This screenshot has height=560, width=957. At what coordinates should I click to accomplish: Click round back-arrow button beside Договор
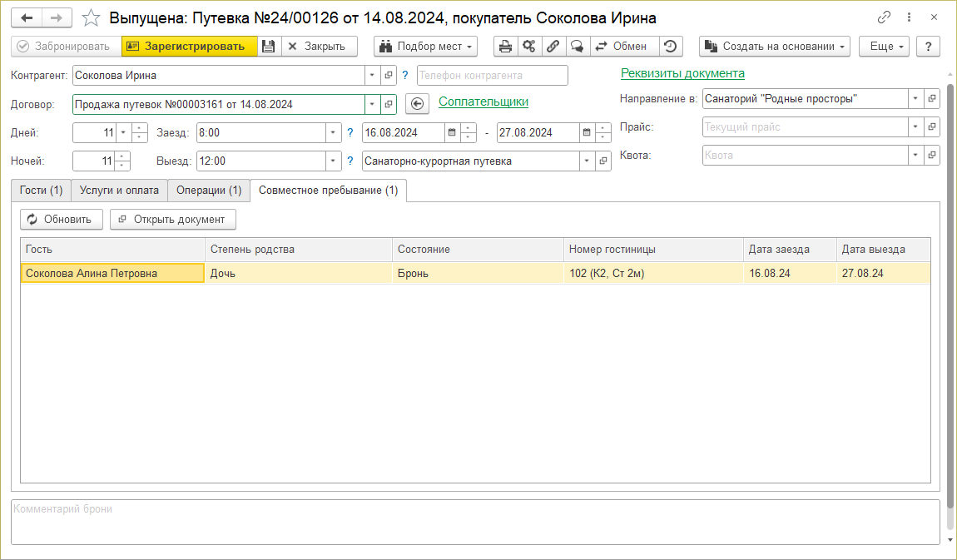click(x=417, y=104)
